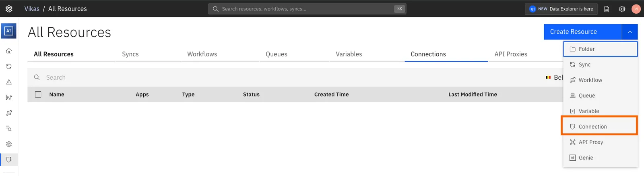644x176 pixels.
Task: Open settings gear in top bar
Action: (622, 9)
